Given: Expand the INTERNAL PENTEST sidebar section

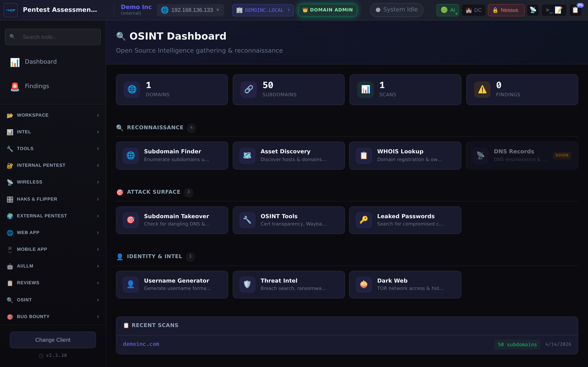Looking at the screenshot, I should (x=53, y=165).
